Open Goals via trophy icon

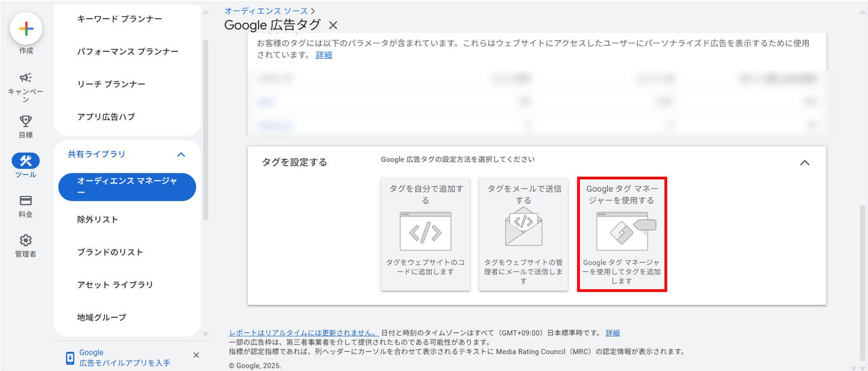pyautogui.click(x=26, y=121)
